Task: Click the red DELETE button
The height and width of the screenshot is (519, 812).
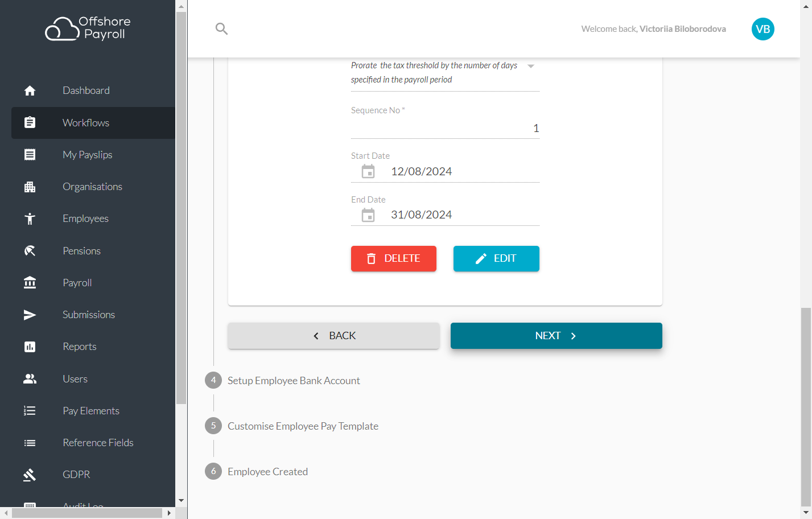Action: (x=394, y=258)
